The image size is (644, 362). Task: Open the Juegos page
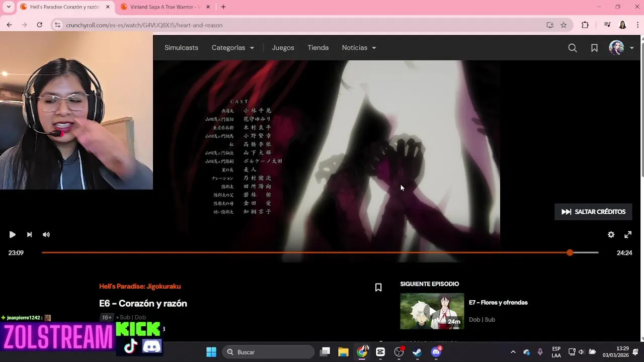click(x=283, y=48)
